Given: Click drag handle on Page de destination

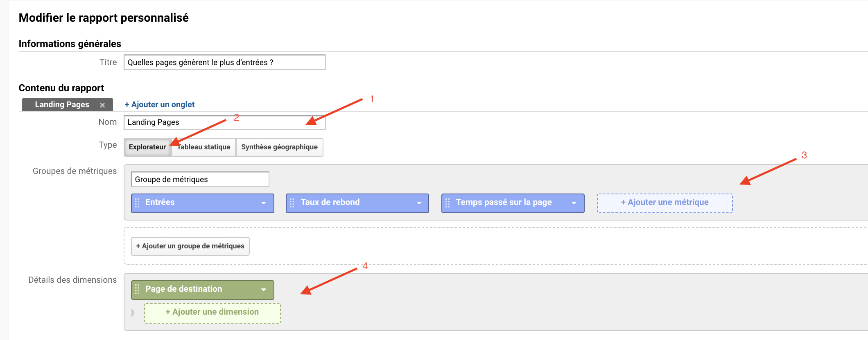Looking at the screenshot, I should point(137,290).
